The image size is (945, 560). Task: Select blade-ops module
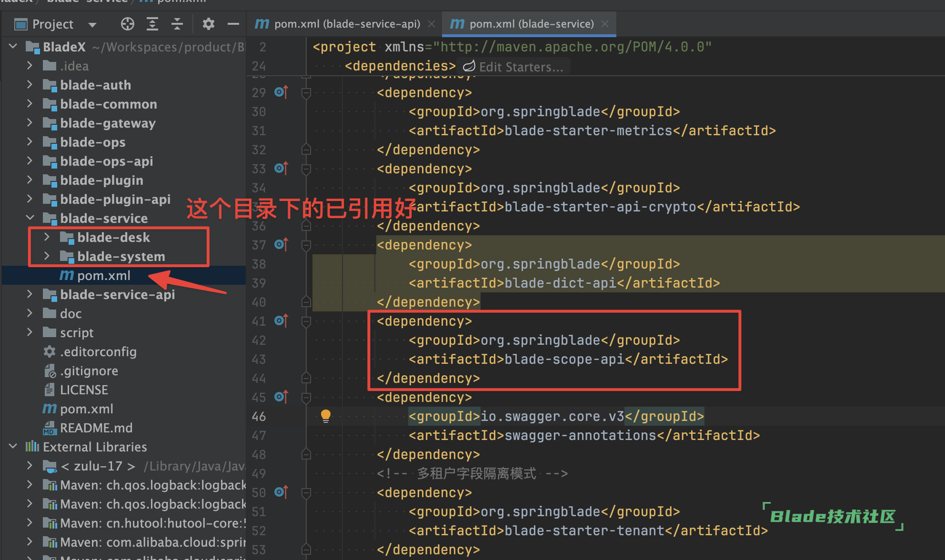click(x=93, y=142)
